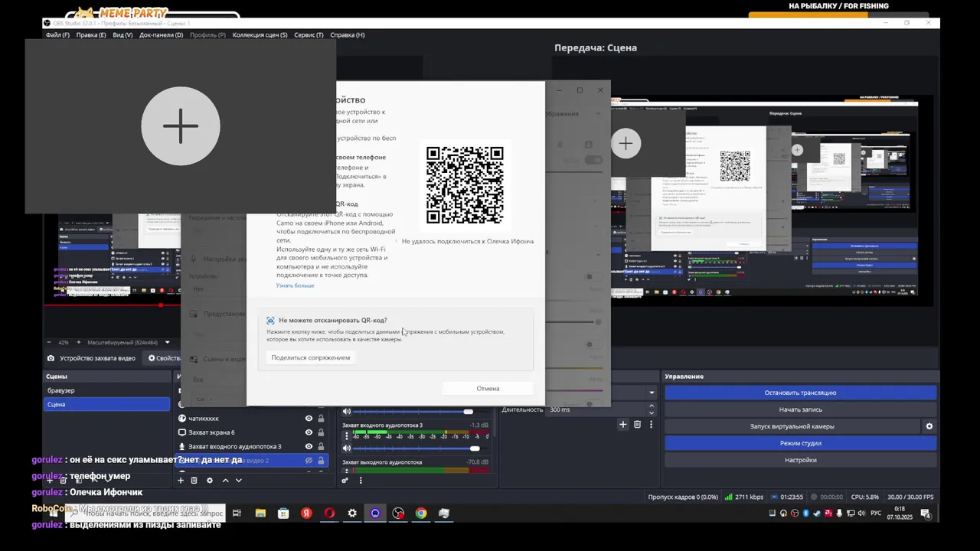Move the selected source down
The height and width of the screenshot is (551, 980).
239,481
